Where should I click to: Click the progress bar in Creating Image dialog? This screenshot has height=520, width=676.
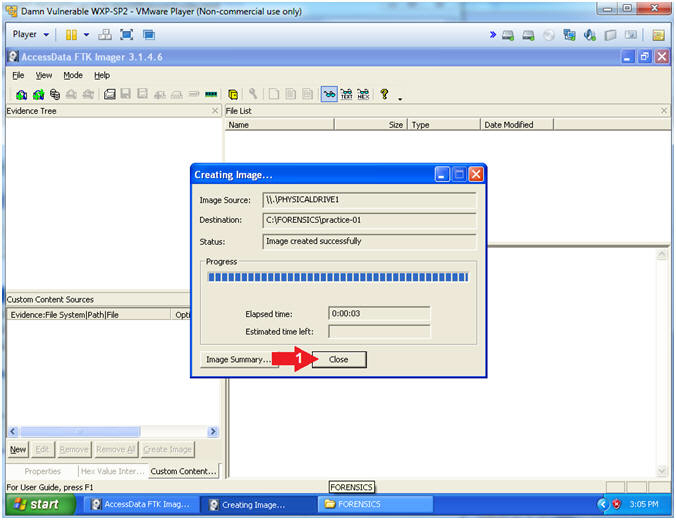(338, 277)
